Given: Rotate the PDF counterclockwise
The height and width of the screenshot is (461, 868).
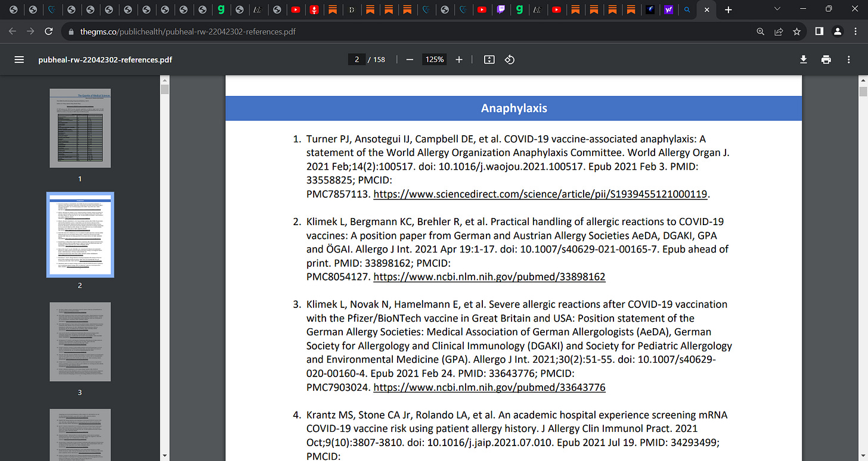Looking at the screenshot, I should coord(510,60).
